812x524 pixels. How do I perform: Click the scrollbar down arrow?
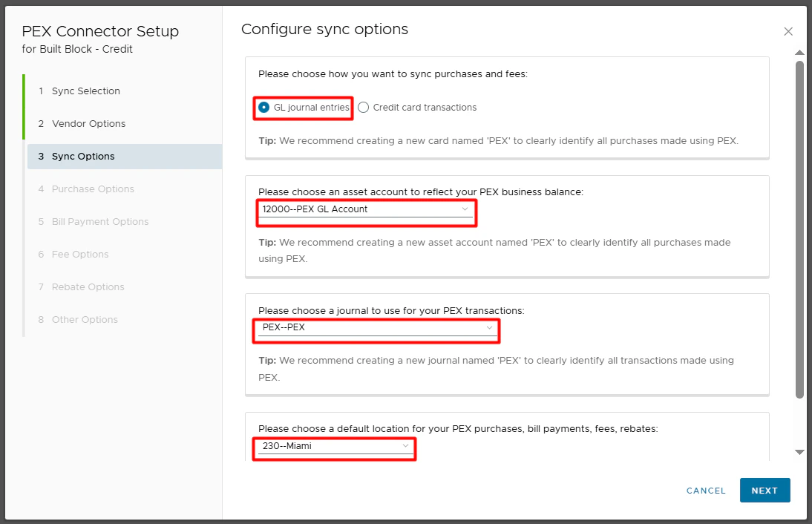[799, 453]
